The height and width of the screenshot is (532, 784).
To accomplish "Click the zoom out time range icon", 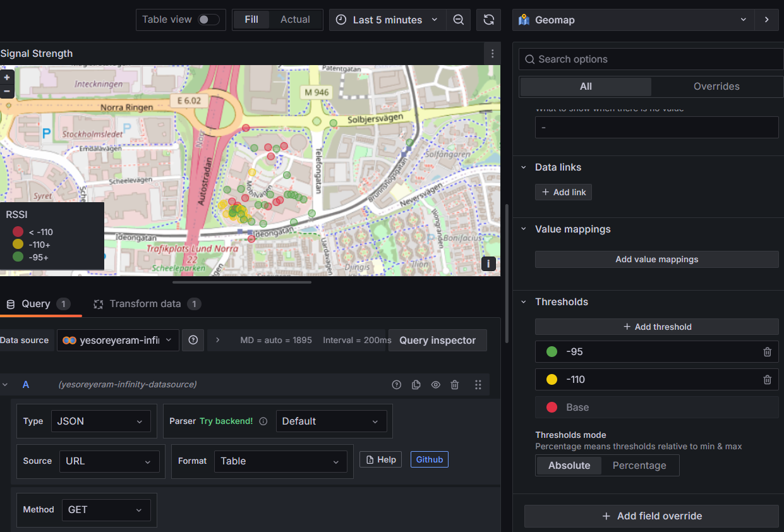I will [459, 20].
